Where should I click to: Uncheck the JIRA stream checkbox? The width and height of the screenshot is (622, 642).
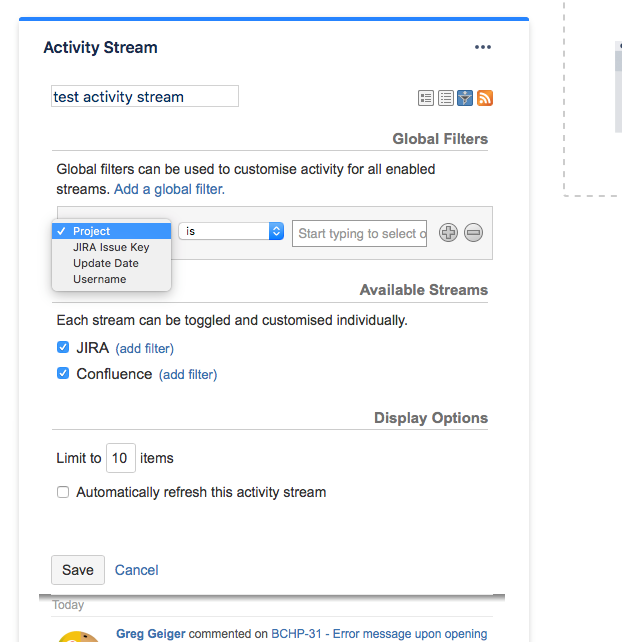coord(63,347)
